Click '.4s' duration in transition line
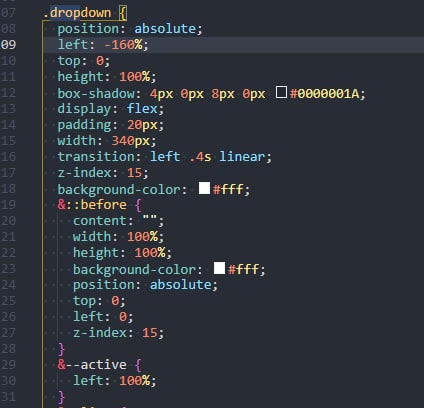The image size is (424, 408). 200,157
